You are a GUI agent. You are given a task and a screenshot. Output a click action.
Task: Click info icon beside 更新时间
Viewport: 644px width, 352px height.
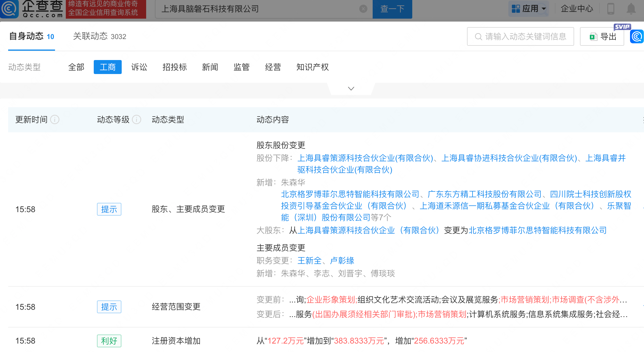pos(55,119)
